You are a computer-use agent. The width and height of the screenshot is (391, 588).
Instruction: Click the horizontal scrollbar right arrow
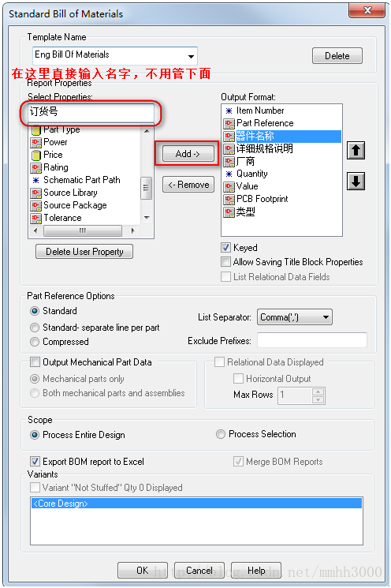point(132,230)
